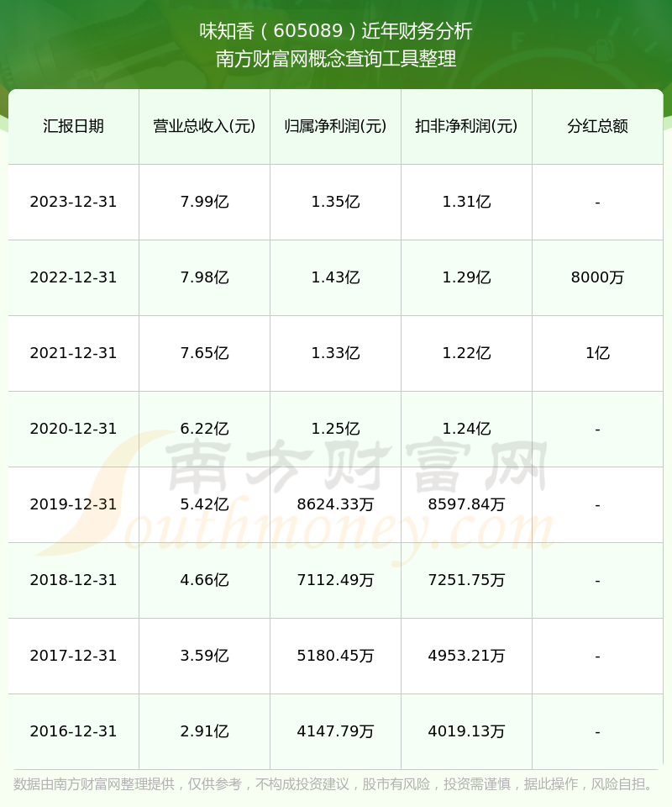
Task: Select the 分红总额 column header
Action: 597,126
